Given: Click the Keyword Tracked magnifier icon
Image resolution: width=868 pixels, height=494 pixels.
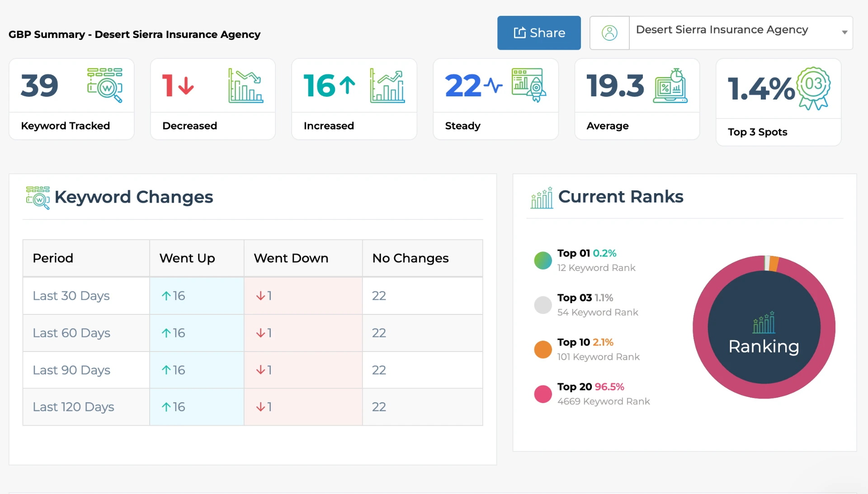Looking at the screenshot, I should [105, 85].
